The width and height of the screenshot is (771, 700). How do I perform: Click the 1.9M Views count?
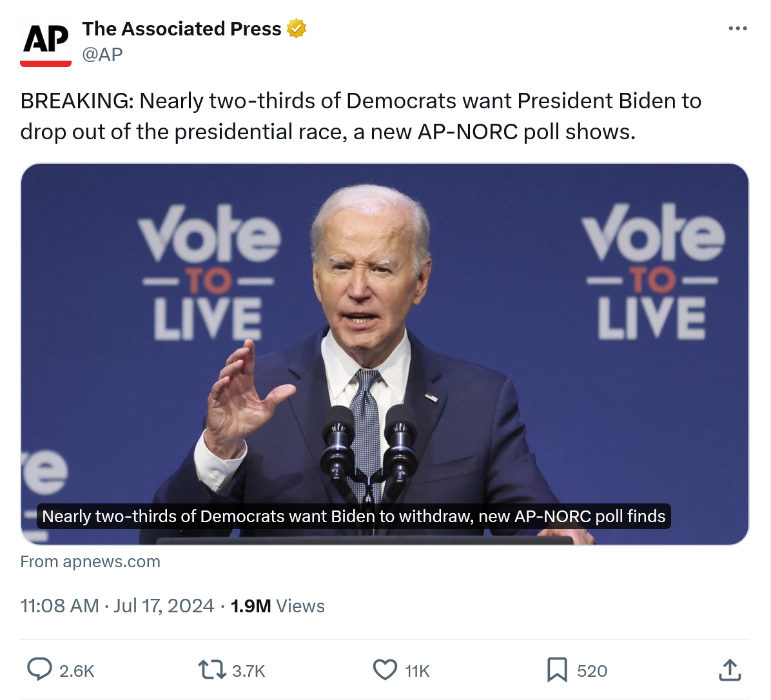pos(278,606)
